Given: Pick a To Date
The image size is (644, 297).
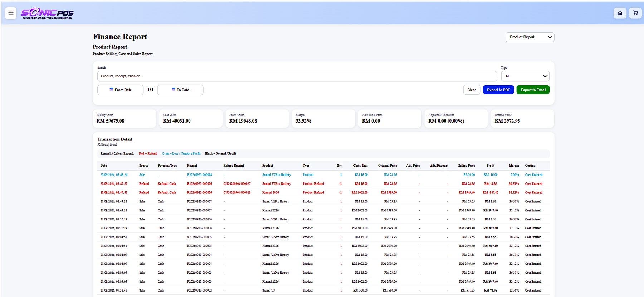Looking at the screenshot, I should coord(180,90).
